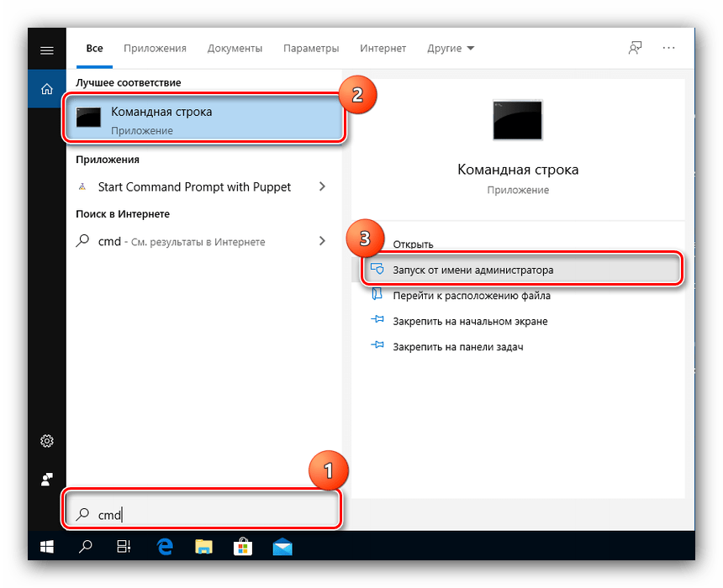723x588 pixels.
Task: Click the magnifier icon beside cmd web result
Action: (82, 240)
